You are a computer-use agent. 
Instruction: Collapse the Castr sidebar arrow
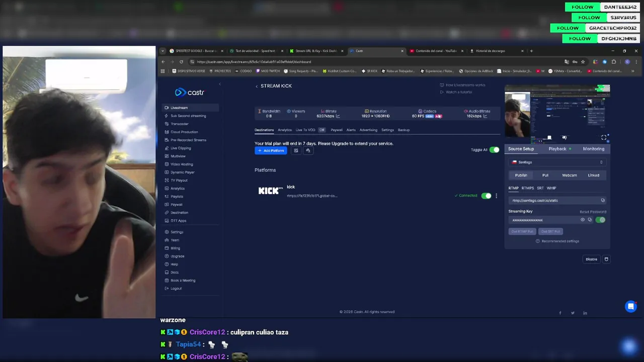point(219,84)
